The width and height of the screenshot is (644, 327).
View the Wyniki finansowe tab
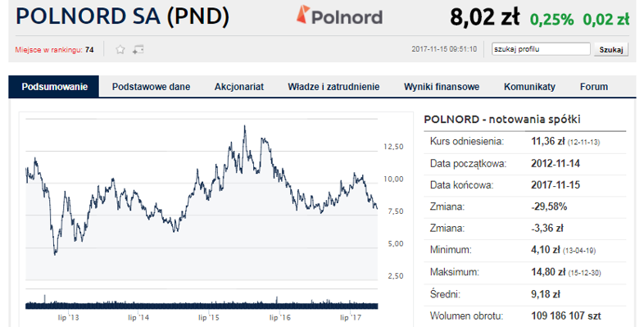coord(442,87)
